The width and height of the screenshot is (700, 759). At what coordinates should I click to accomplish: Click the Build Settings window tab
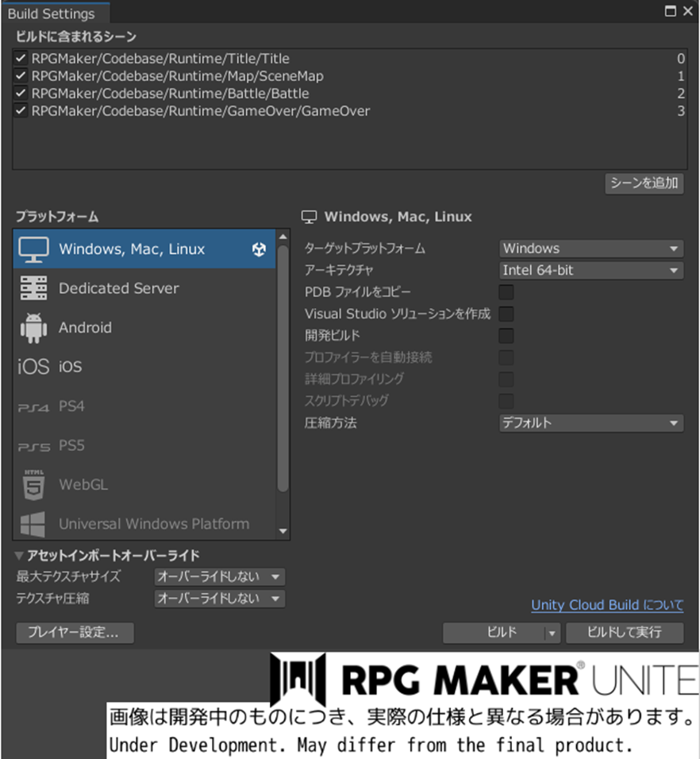(x=52, y=13)
